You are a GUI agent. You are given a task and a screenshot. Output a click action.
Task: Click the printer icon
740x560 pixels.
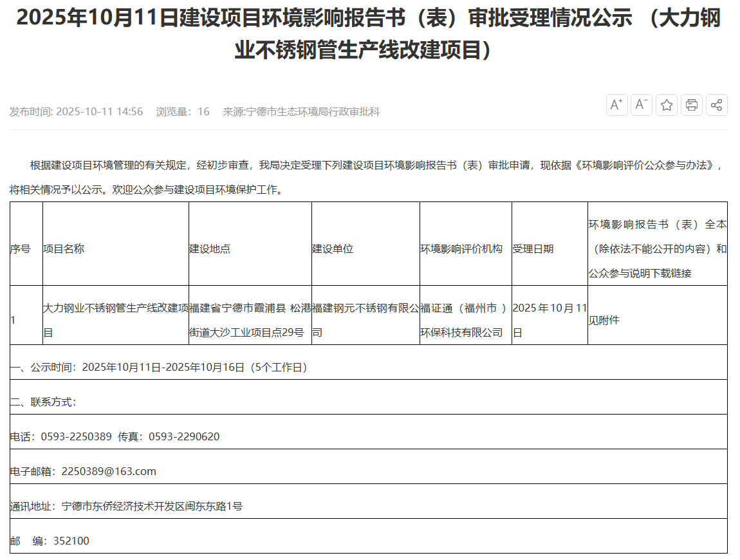[692, 105]
